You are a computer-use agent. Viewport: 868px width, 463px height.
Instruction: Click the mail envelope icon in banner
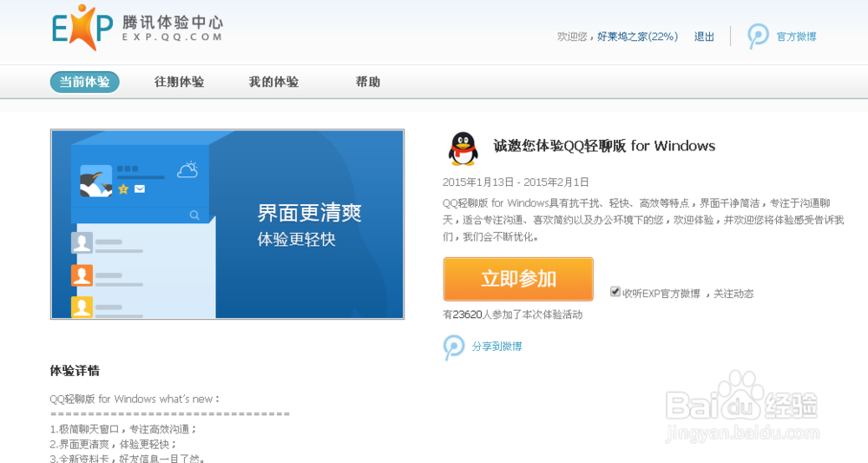[x=140, y=189]
